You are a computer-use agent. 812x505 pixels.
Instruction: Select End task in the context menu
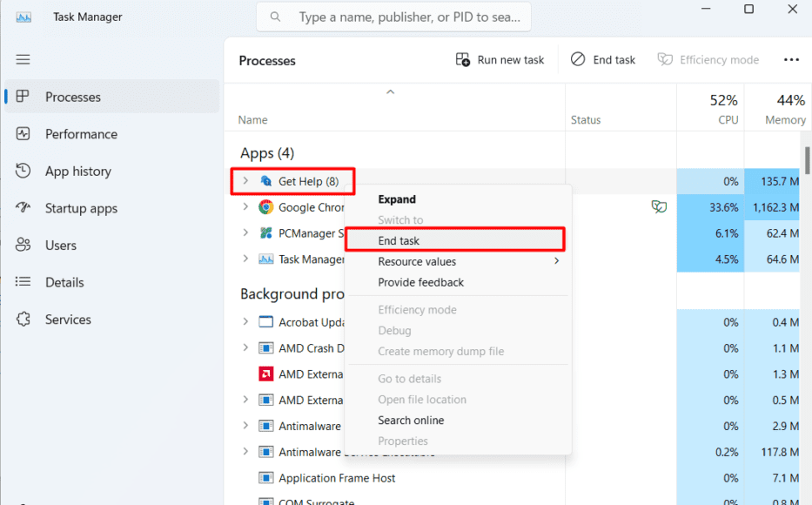(454, 240)
